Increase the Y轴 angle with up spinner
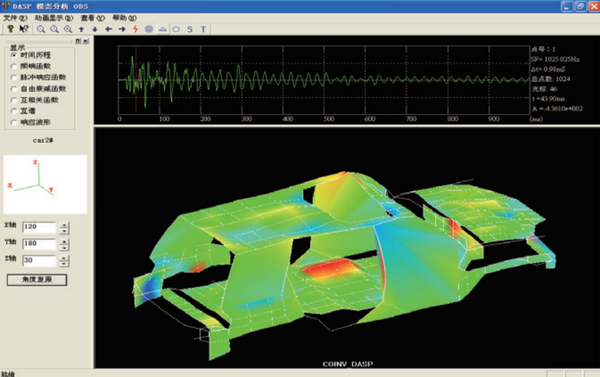The height and width of the screenshot is (377, 600). coord(64,242)
